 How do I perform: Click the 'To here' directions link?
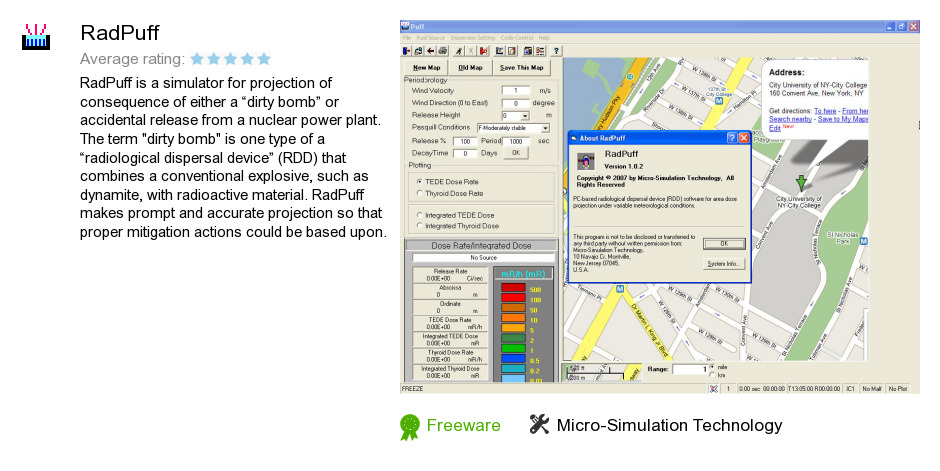pyautogui.click(x=825, y=111)
